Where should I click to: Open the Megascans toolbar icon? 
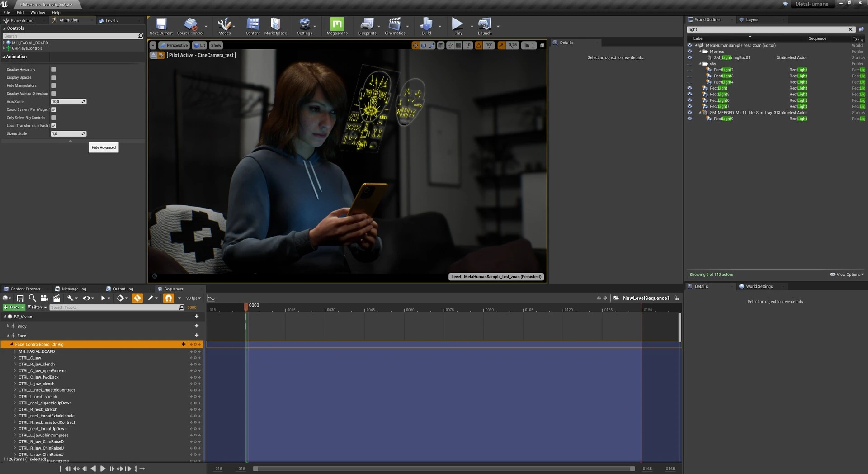click(337, 24)
